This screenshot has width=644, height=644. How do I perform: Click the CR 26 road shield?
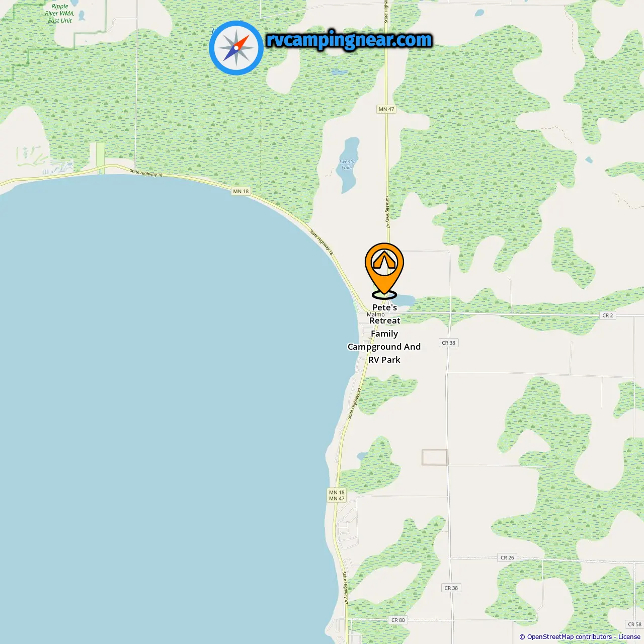(507, 557)
